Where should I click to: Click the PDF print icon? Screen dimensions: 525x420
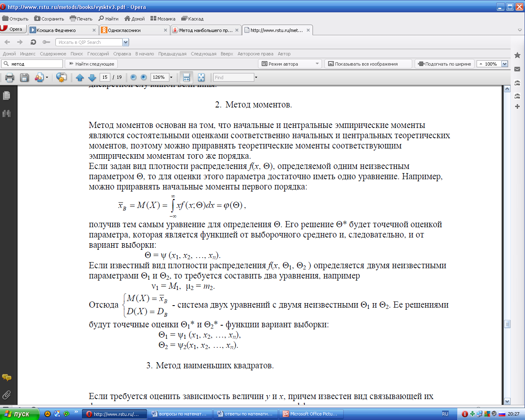(10, 78)
